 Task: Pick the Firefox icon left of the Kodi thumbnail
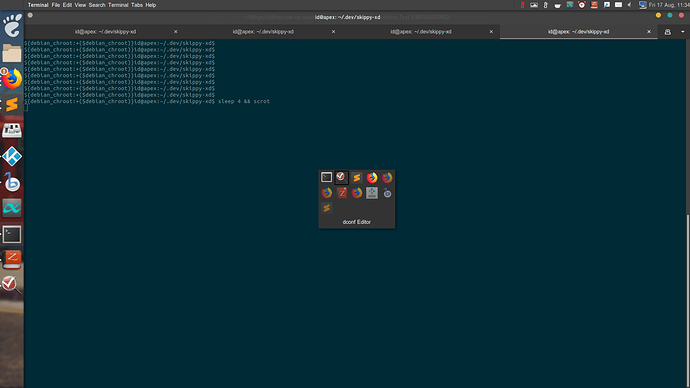click(x=356, y=193)
